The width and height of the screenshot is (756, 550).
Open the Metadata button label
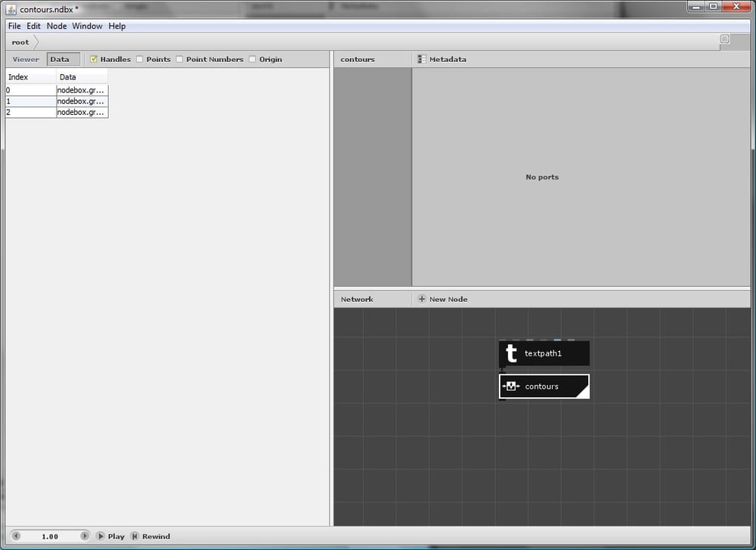click(448, 59)
